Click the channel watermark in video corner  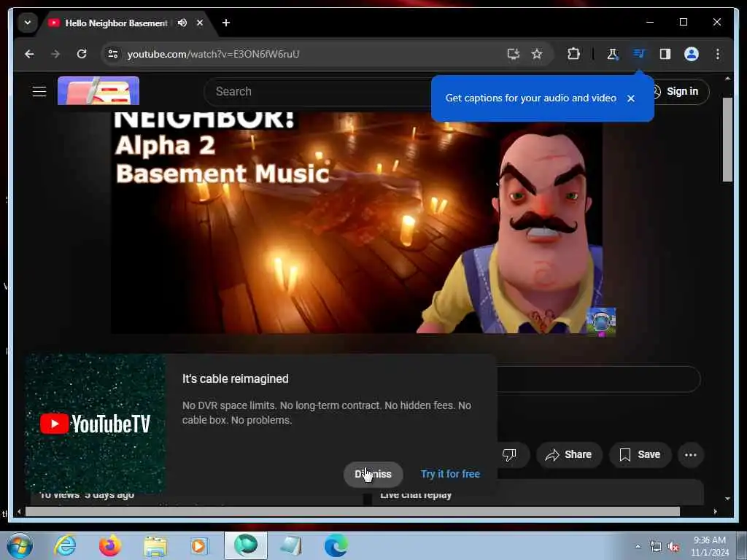601,322
